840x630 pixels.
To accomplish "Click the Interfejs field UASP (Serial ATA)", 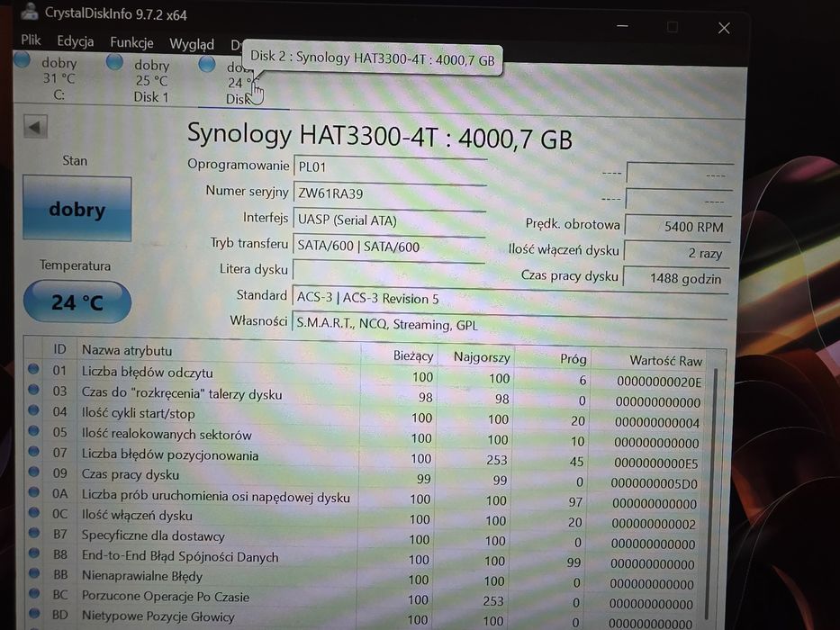I will [x=390, y=220].
